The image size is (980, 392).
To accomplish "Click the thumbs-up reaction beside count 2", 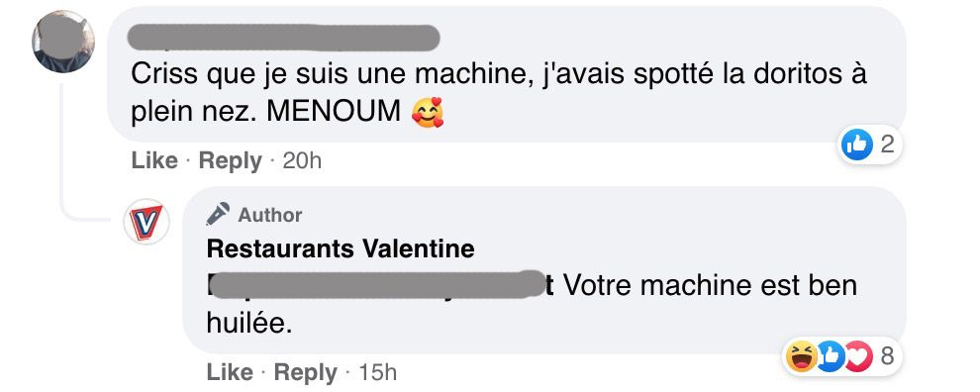I will (x=857, y=146).
